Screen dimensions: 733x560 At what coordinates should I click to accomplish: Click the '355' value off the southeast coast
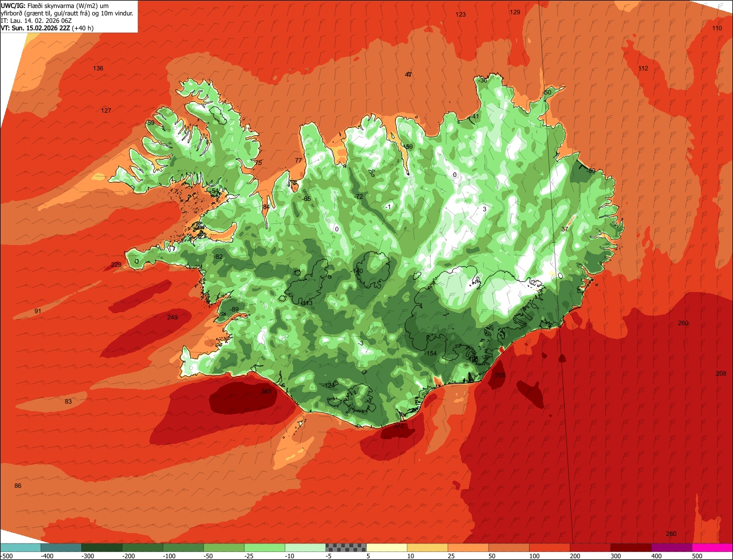[500, 376]
